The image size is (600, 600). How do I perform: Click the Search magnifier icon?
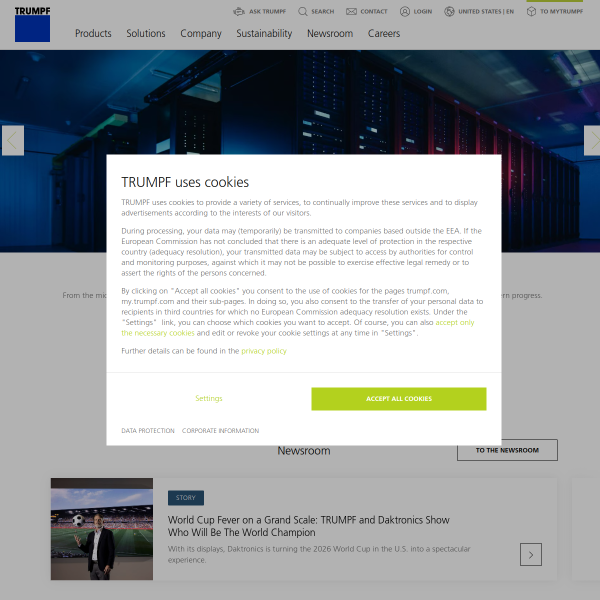(303, 11)
